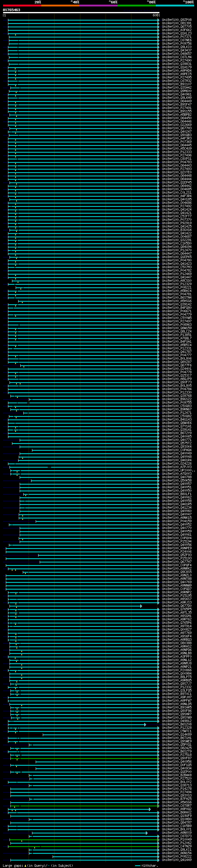Select the UniRef100_P15194 label

[176, 542]
